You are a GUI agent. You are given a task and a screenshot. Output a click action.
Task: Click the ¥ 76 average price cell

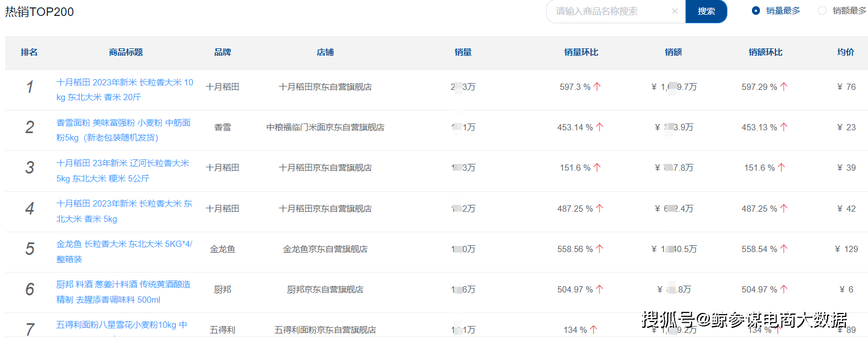[846, 87]
